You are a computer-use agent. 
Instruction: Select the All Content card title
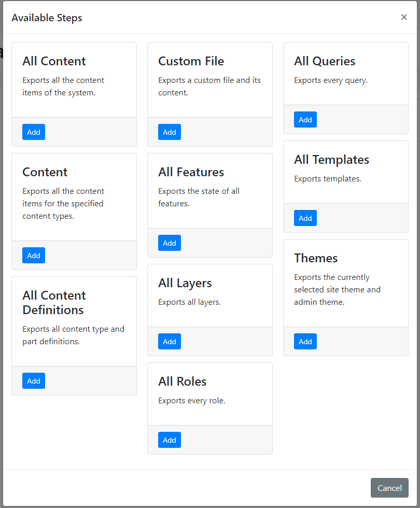tap(54, 61)
